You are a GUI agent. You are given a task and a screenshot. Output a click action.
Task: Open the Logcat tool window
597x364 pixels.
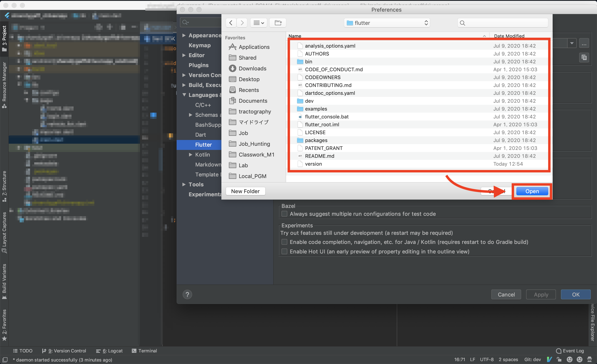[x=109, y=351]
